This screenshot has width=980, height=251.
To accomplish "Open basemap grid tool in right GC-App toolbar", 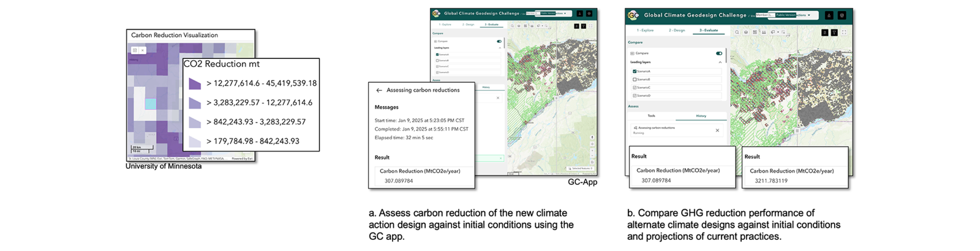I will [755, 32].
